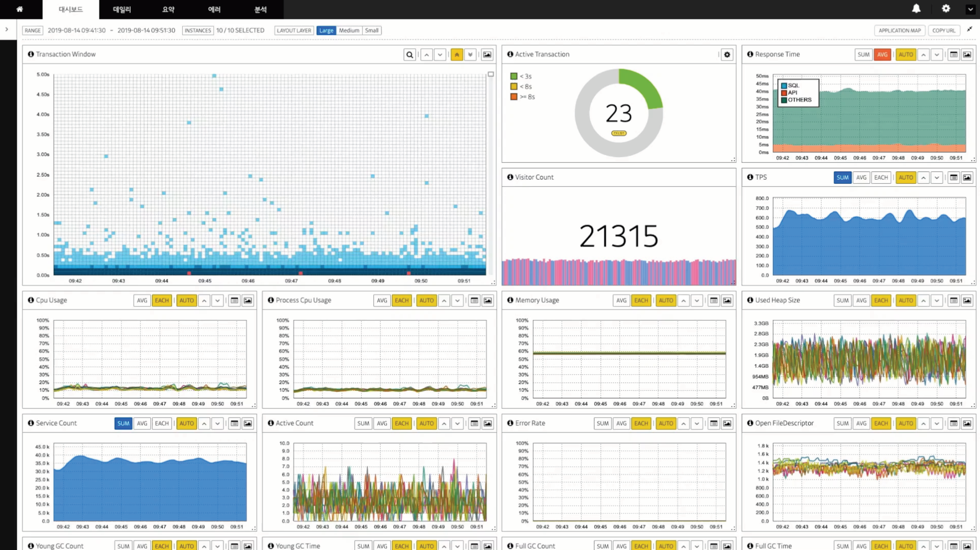Open the top-right dropdown arrow
The width and height of the screenshot is (980, 550).
coord(971,9)
